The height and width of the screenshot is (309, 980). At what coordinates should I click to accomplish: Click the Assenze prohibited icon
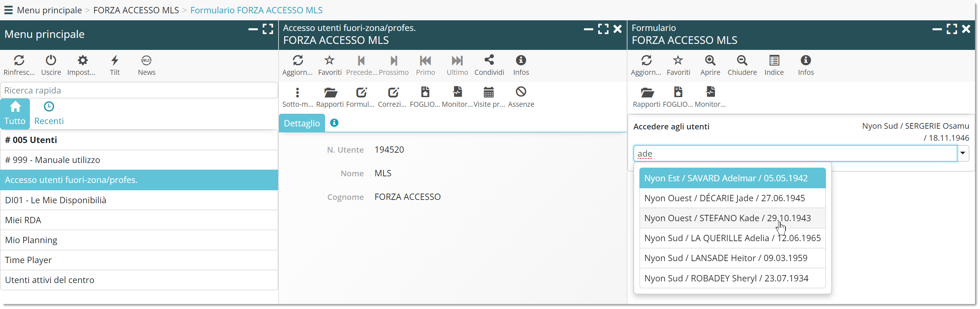[521, 92]
